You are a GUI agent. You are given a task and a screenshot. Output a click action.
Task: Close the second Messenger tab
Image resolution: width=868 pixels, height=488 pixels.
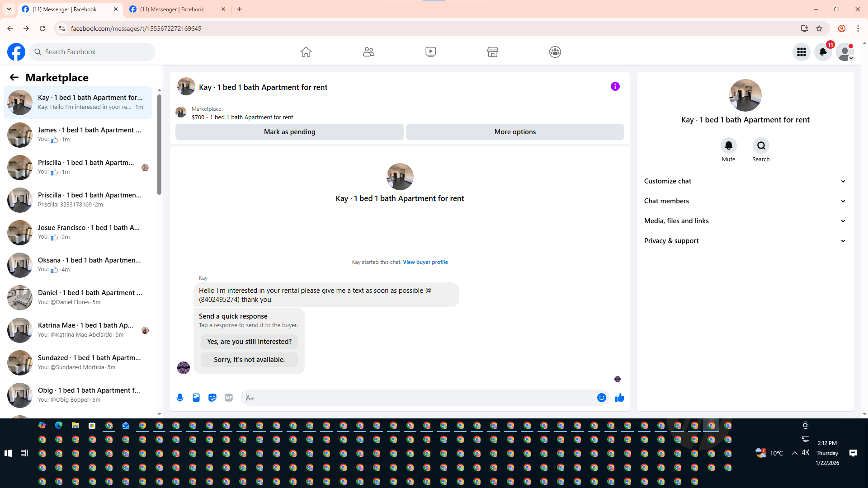click(x=223, y=9)
